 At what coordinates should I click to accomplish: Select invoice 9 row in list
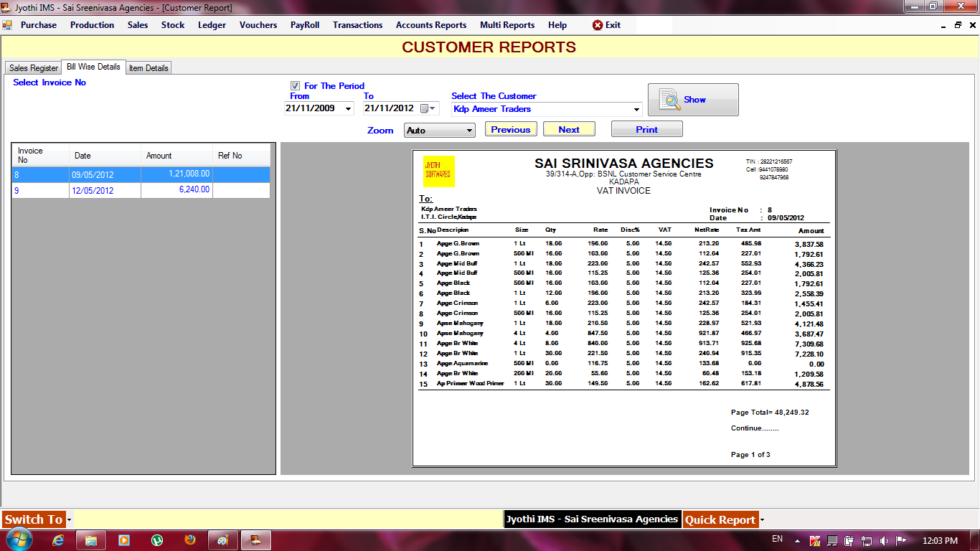(141, 190)
